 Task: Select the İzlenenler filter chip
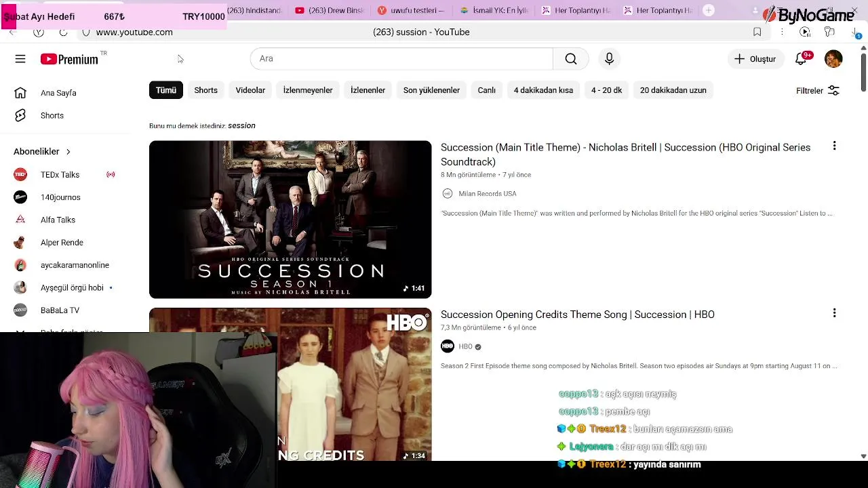pos(368,90)
